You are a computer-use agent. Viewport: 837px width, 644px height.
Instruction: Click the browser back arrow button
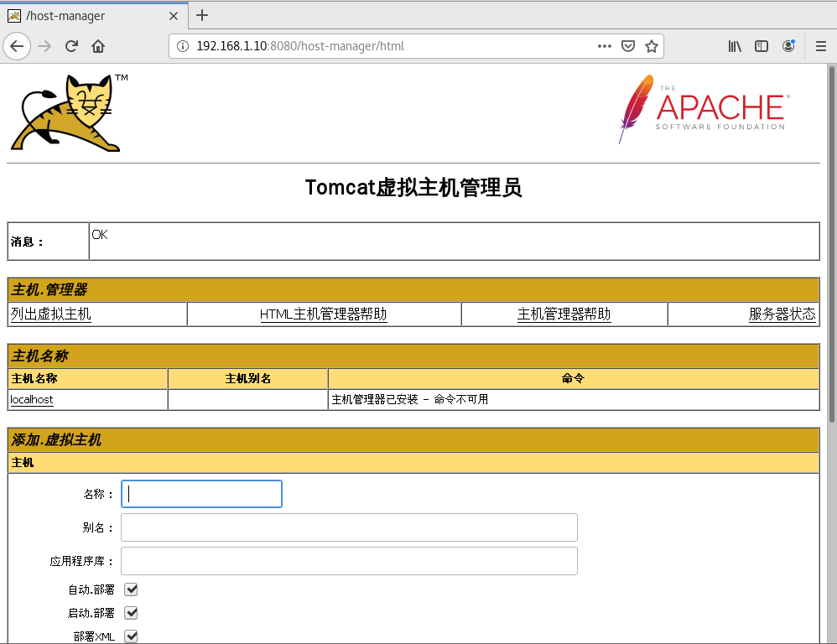point(17,46)
